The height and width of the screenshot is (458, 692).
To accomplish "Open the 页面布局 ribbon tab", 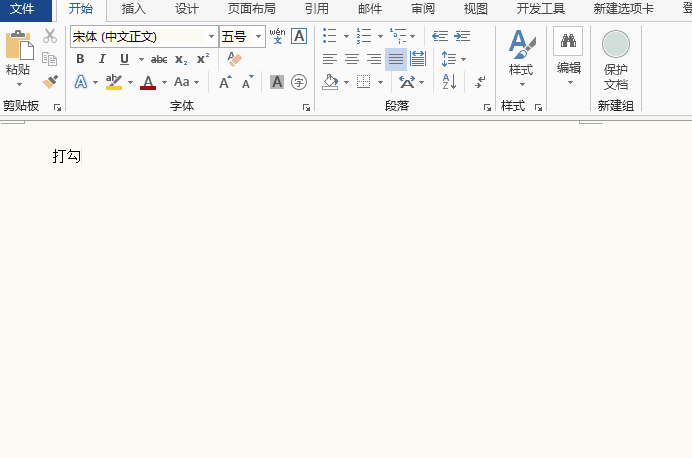I will click(251, 9).
